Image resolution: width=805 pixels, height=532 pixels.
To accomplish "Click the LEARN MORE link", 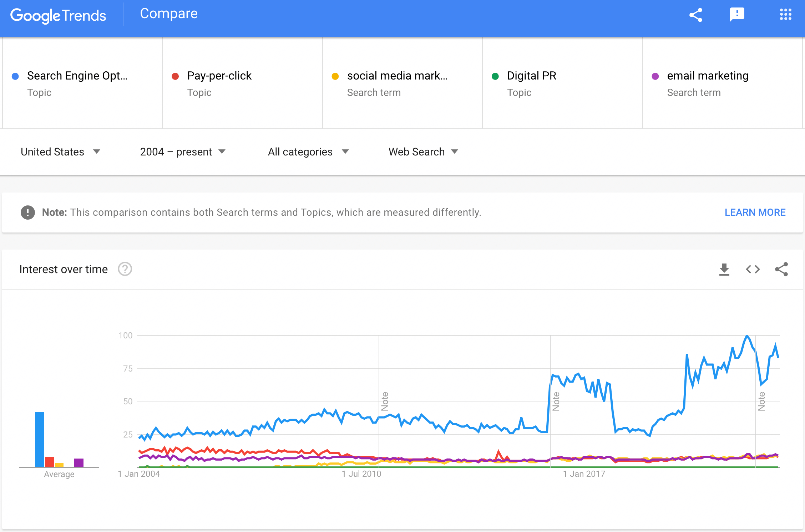I will pos(755,213).
